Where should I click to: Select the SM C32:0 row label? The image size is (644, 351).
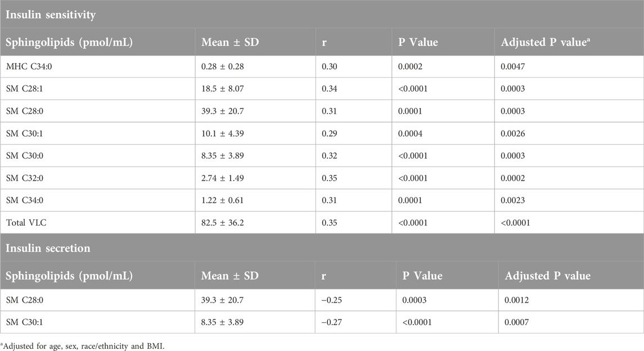pos(25,178)
